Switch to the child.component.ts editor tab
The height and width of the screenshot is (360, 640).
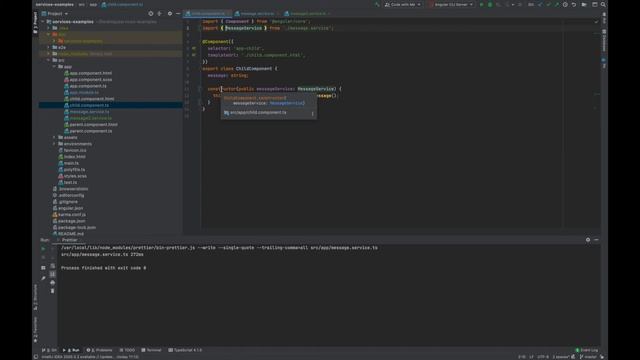[x=207, y=13]
